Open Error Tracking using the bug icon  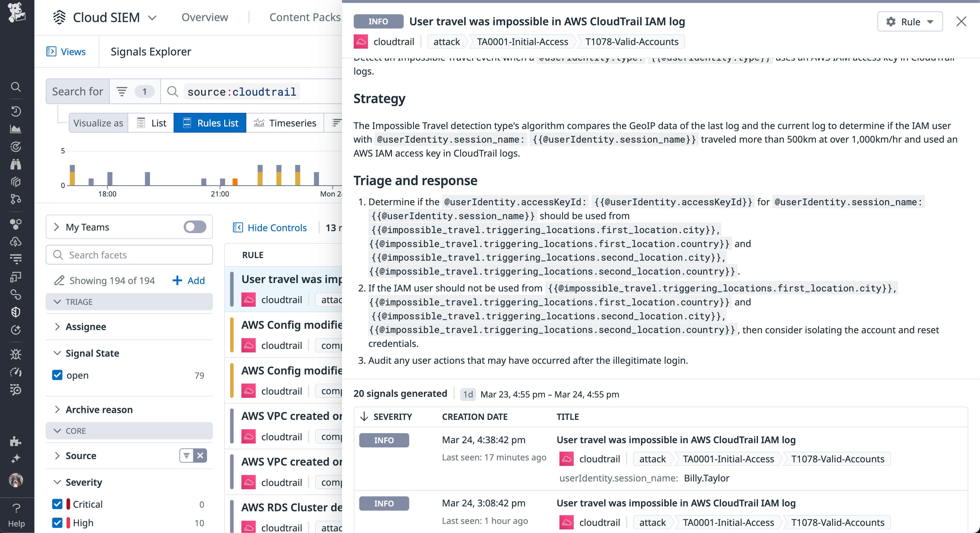(x=16, y=355)
